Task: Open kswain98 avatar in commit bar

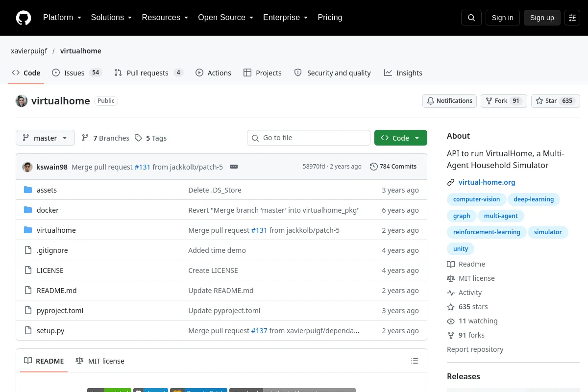Action: (x=27, y=167)
